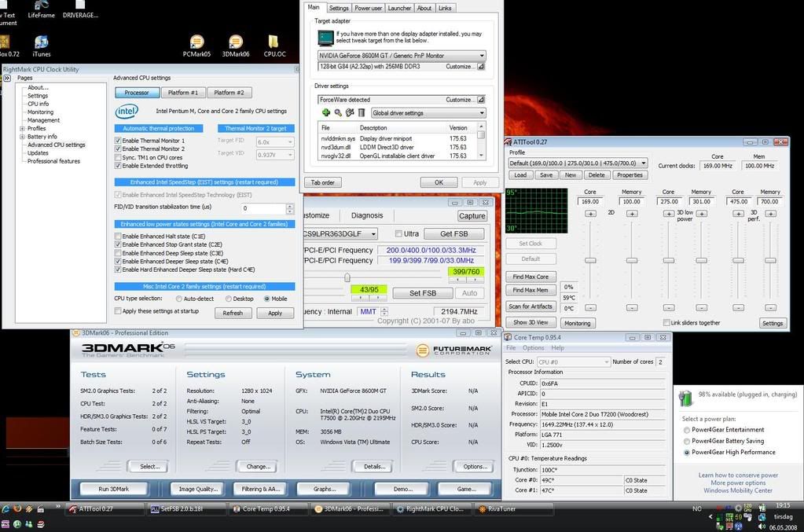The width and height of the screenshot is (804, 532).
Task: Toggle Enable Thermal Monitor 1 checkbox
Action: (118, 141)
